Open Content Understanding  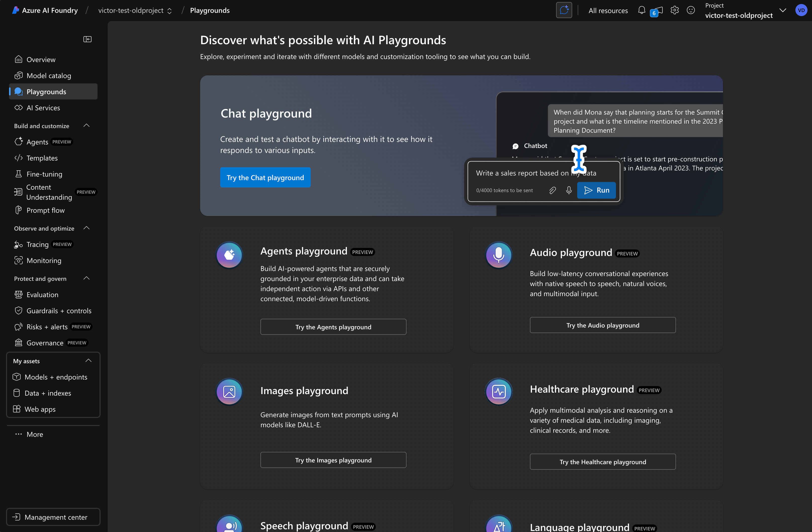(x=53, y=192)
